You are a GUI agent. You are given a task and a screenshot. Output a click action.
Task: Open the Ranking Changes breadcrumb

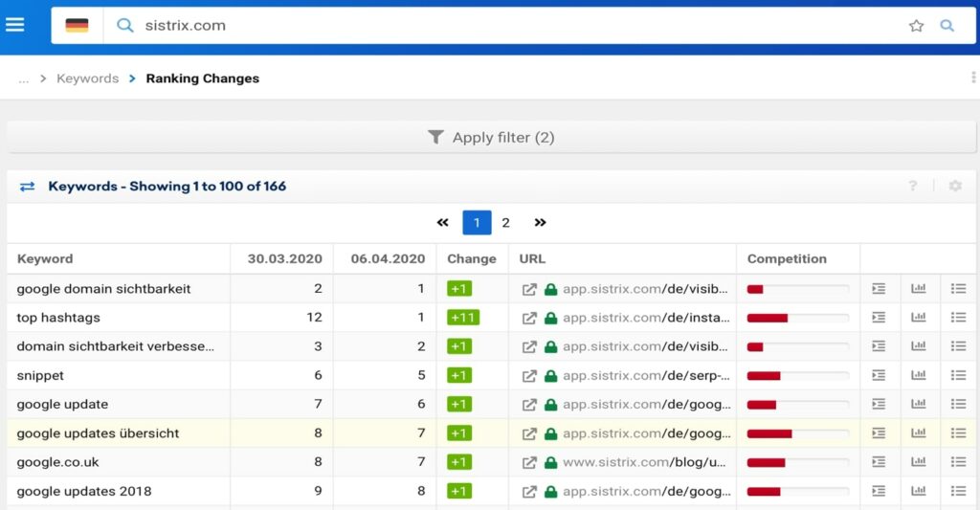pyautogui.click(x=203, y=78)
